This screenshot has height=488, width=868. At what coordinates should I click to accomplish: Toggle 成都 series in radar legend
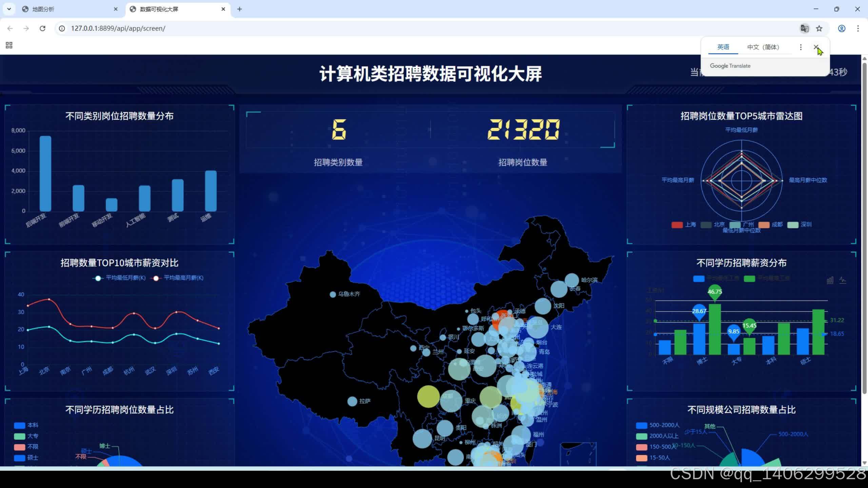point(770,225)
